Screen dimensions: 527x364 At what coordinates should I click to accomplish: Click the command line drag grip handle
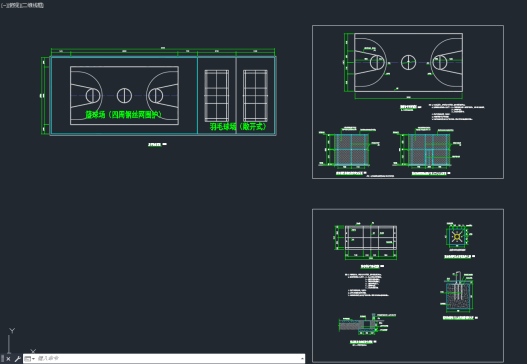(2, 359)
